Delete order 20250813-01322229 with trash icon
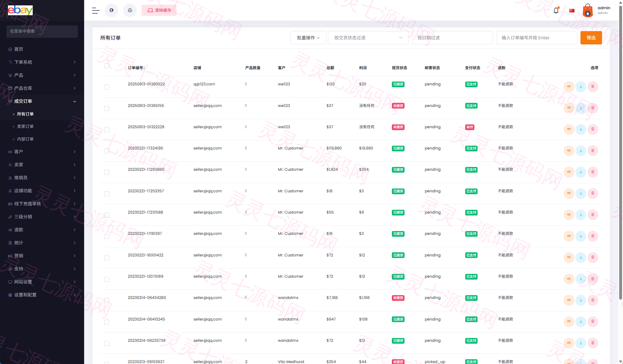This screenshot has height=364, width=623. pos(593,129)
